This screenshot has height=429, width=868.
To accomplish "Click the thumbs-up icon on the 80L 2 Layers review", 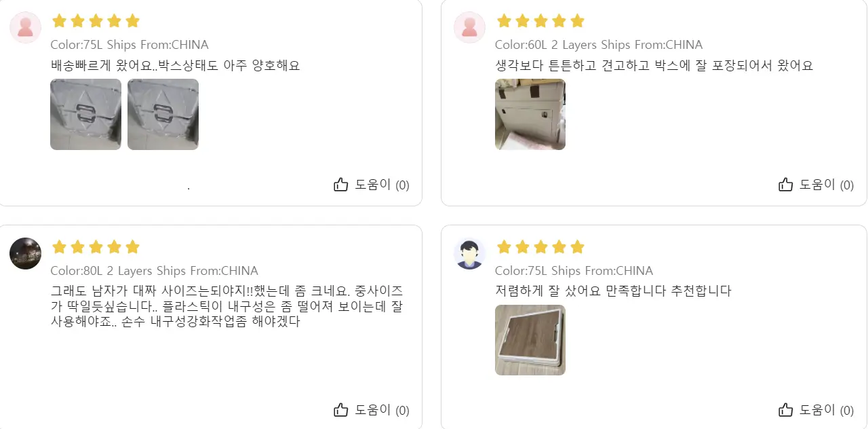I will [x=341, y=410].
